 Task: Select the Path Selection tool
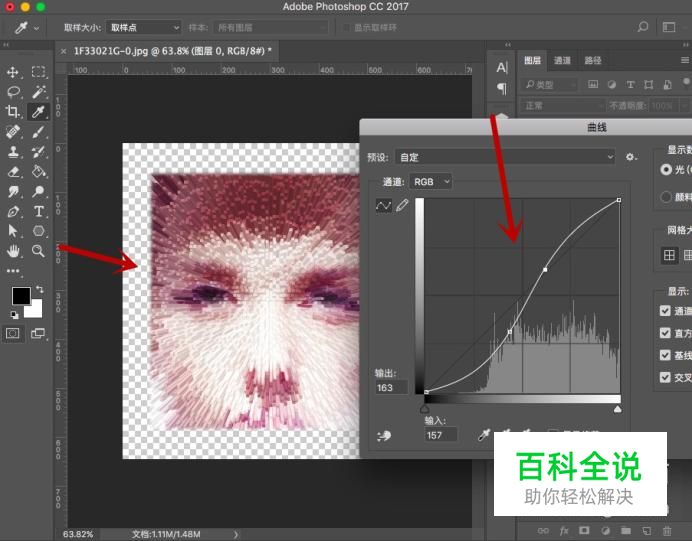13,231
